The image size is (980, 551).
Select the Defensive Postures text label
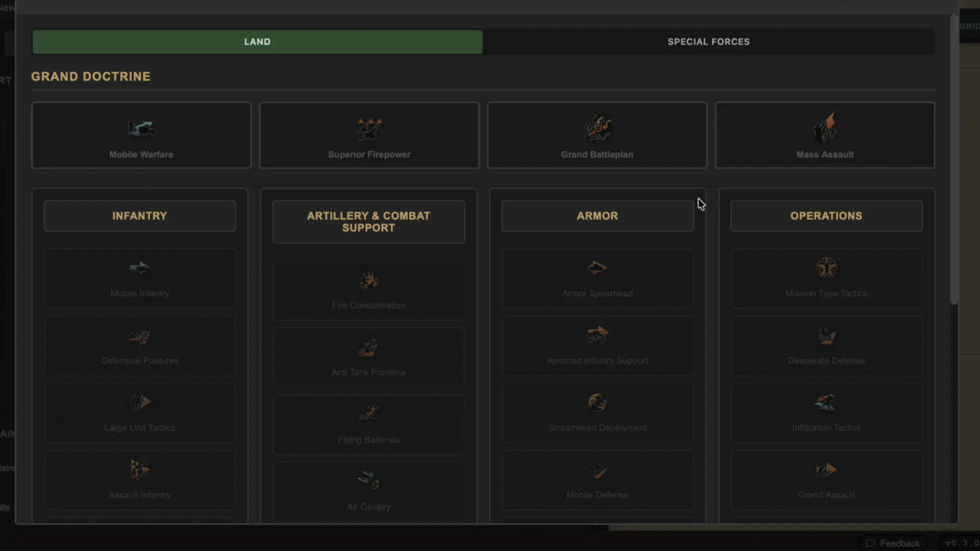(139, 361)
